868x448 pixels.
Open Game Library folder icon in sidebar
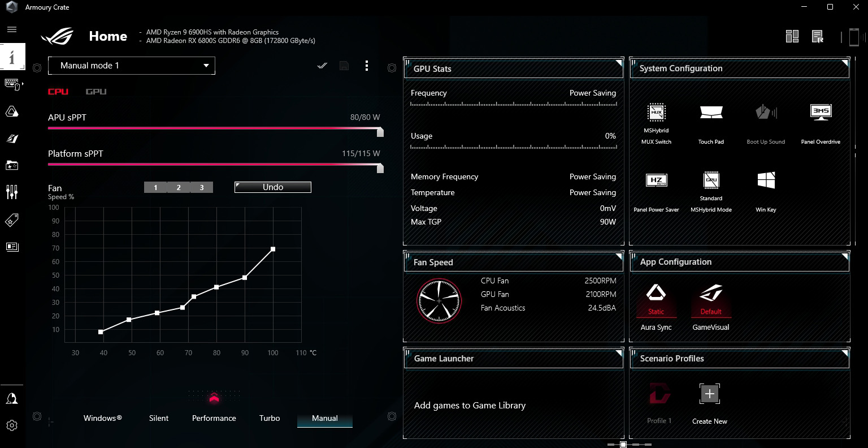pos(12,165)
